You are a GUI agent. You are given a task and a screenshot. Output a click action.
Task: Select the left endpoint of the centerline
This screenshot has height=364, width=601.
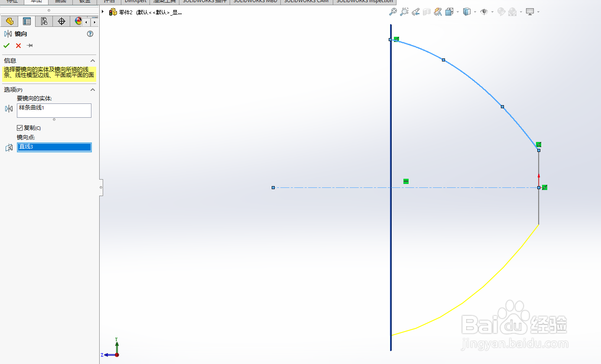pos(273,187)
